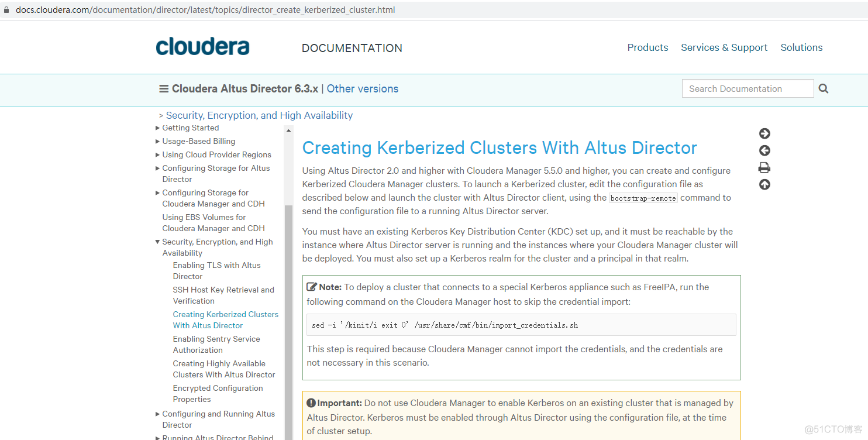This screenshot has width=868, height=440.
Task: Go to previous page arrow icon
Action: pos(764,150)
